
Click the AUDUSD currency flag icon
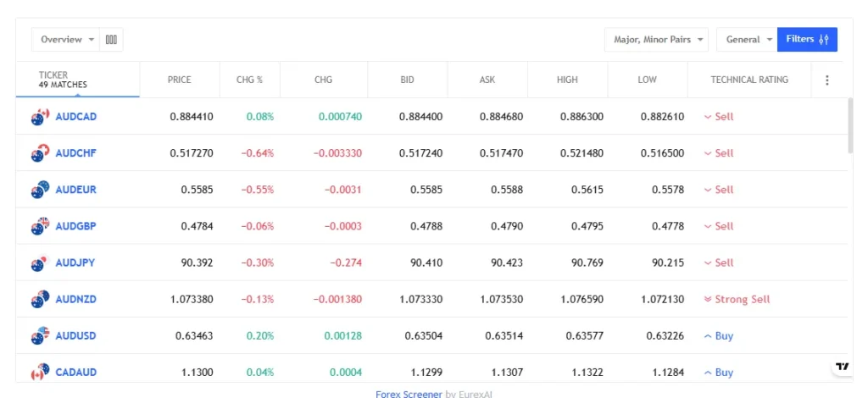(x=40, y=336)
